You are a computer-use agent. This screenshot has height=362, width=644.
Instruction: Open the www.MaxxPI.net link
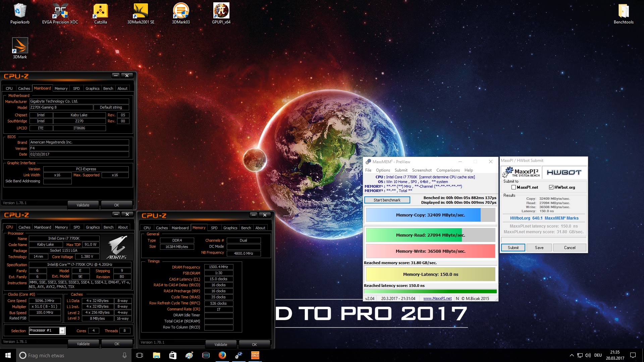[x=437, y=298]
